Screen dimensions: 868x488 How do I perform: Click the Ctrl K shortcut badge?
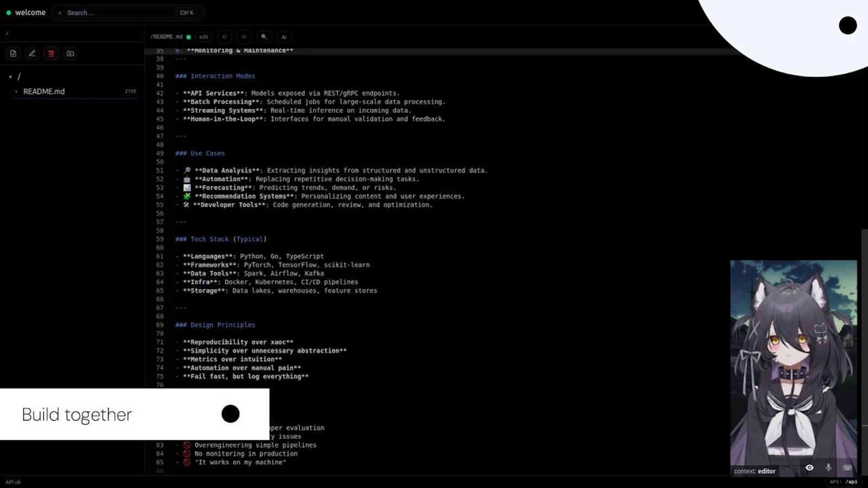(187, 12)
